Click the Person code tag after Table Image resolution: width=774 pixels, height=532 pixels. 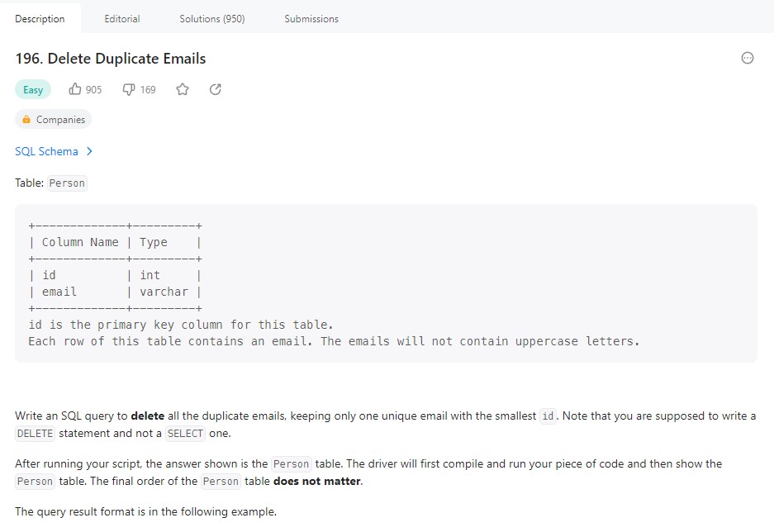tap(67, 183)
